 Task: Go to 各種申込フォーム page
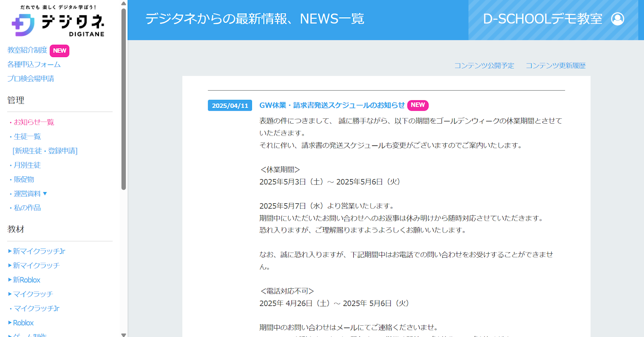tap(34, 64)
